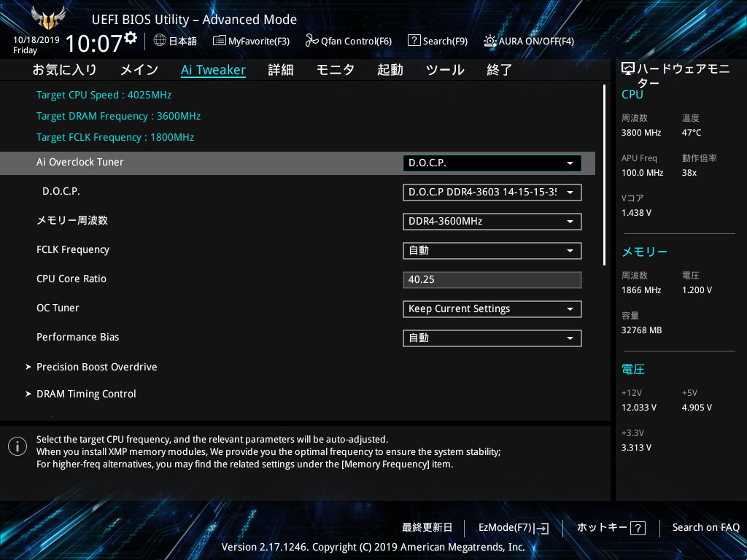Open MyFavorite(F3) list
The height and width of the screenshot is (560, 747).
coord(251,41)
